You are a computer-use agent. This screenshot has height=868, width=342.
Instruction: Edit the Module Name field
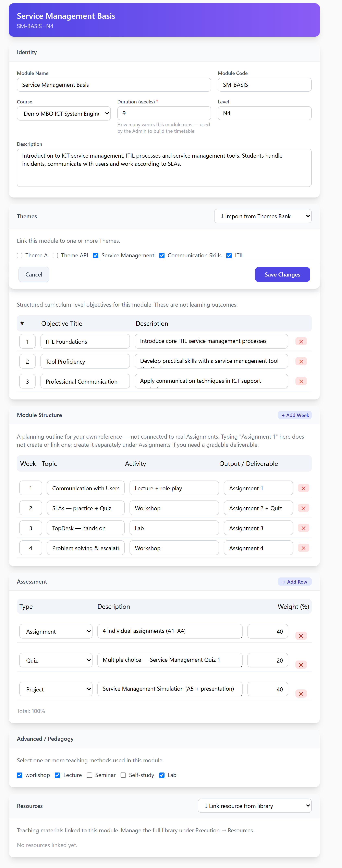(114, 84)
